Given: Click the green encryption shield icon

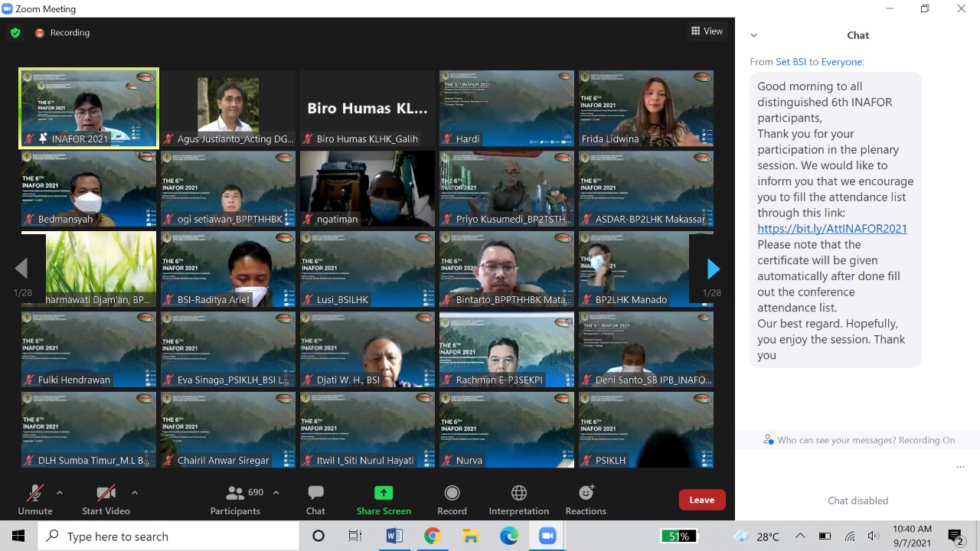Looking at the screenshot, I should click(15, 33).
